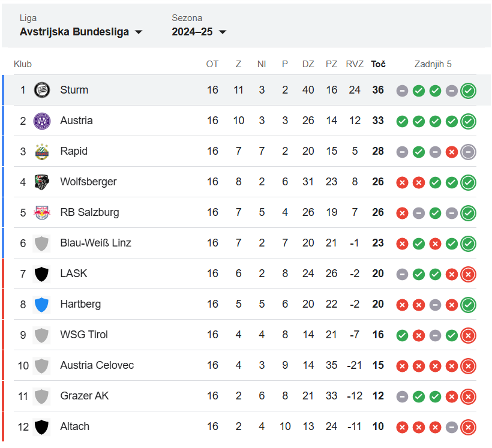Open the Blau-Weiß Linz team link
The image size is (492, 448).
point(95,243)
